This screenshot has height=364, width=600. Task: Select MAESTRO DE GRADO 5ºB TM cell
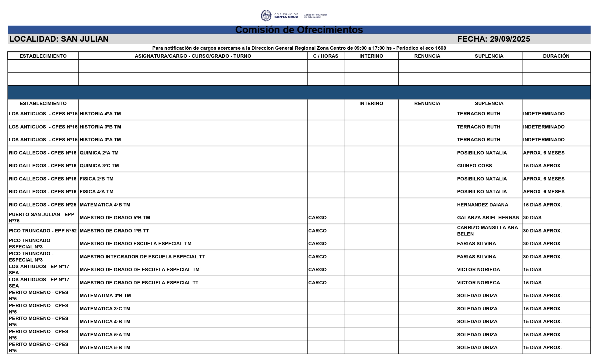click(x=115, y=218)
